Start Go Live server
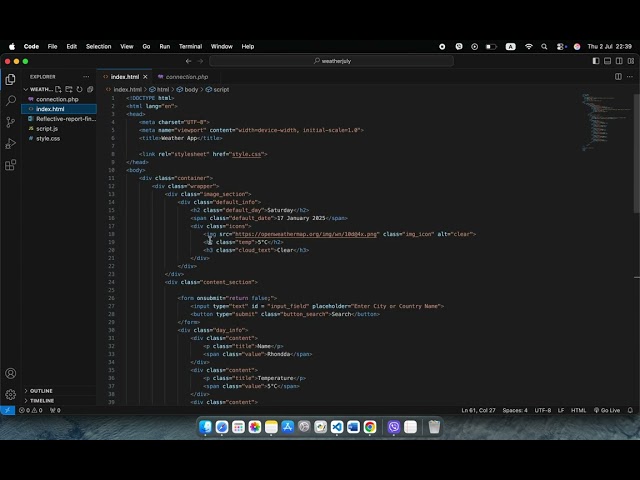This screenshot has width=640, height=480. (607, 410)
